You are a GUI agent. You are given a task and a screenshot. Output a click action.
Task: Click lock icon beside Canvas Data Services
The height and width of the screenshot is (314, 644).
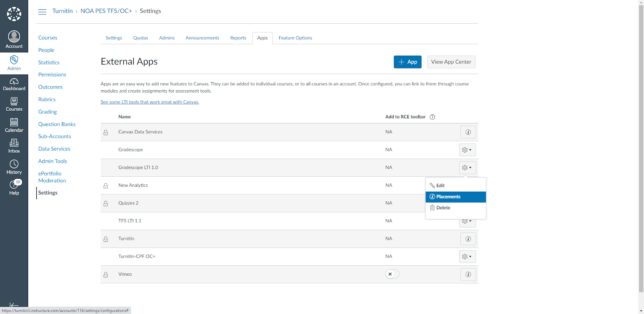tap(106, 132)
